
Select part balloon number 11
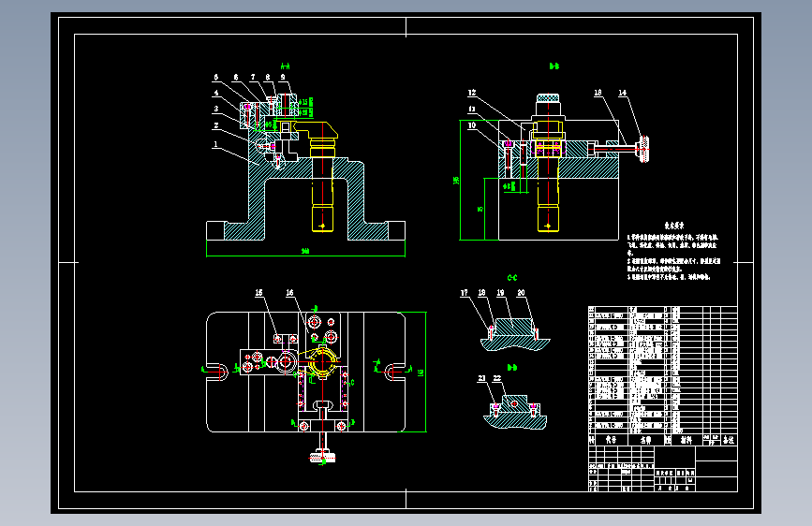(472, 110)
